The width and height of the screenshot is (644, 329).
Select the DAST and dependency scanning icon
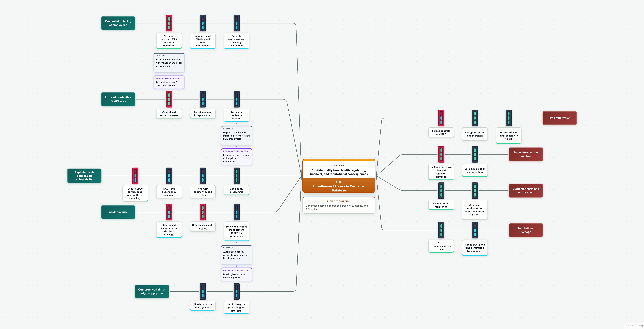pyautogui.click(x=169, y=176)
